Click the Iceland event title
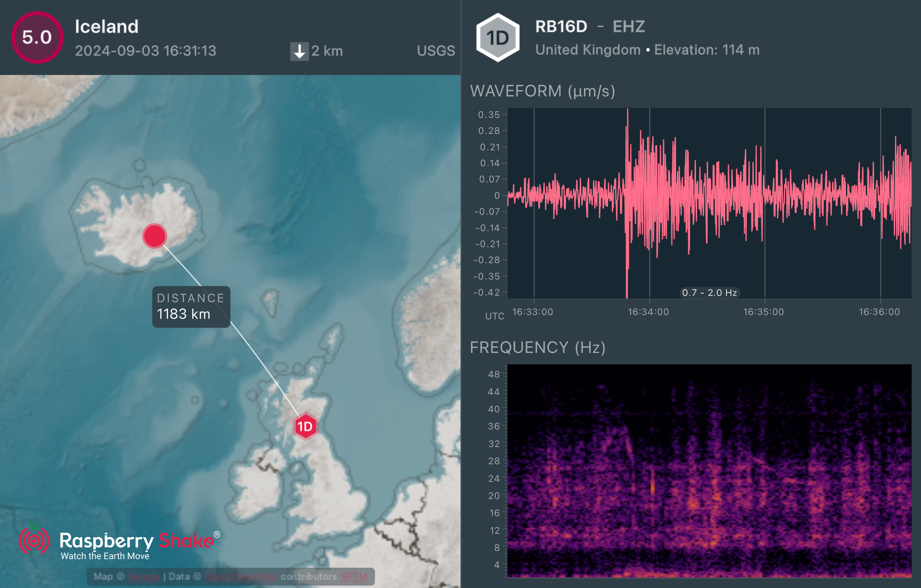The width and height of the screenshot is (921, 588). coord(107,27)
